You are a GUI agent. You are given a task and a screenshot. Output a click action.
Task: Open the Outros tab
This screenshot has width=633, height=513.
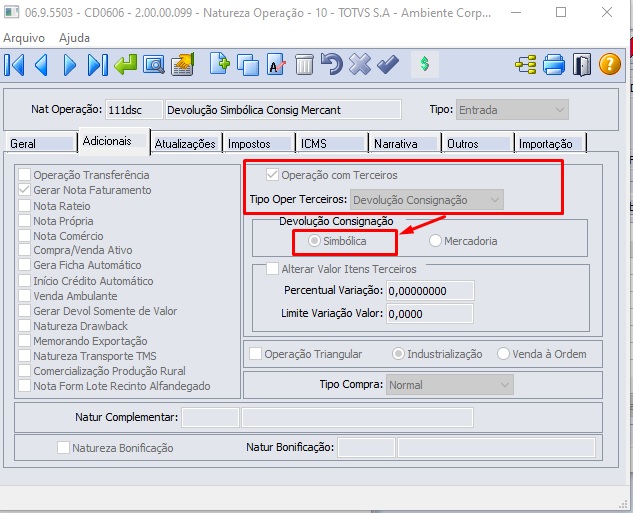[x=478, y=144]
